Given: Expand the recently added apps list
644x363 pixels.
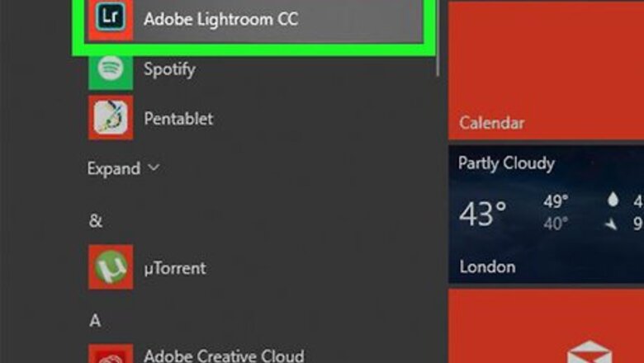Looking at the screenshot, I should (x=114, y=168).
